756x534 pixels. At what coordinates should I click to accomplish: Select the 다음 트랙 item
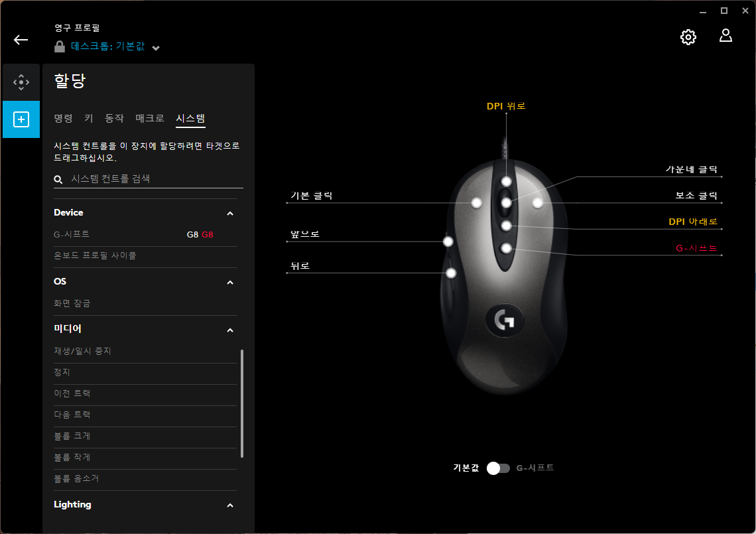pyautogui.click(x=145, y=415)
